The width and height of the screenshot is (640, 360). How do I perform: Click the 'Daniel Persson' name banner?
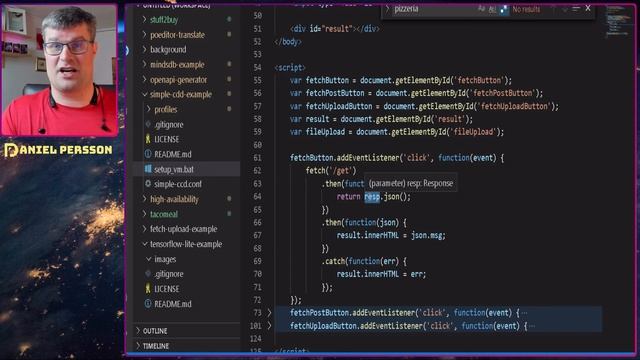click(58, 150)
